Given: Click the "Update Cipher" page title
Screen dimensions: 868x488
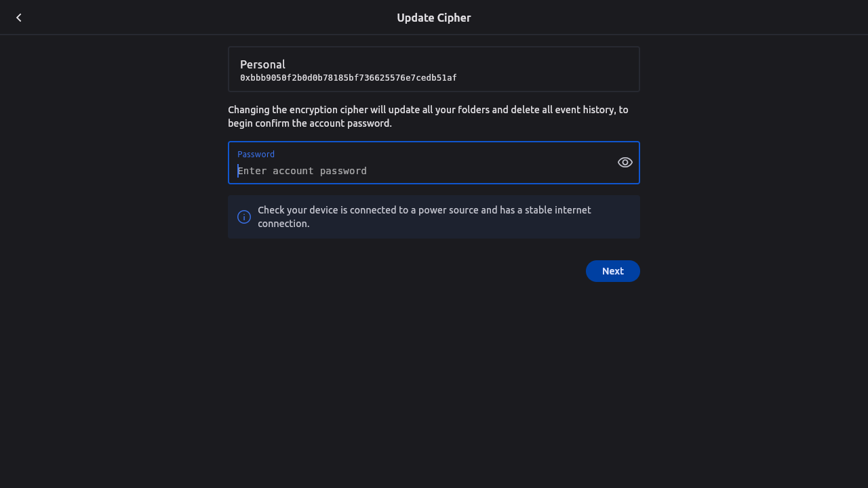Looking at the screenshot, I should click(x=433, y=18).
